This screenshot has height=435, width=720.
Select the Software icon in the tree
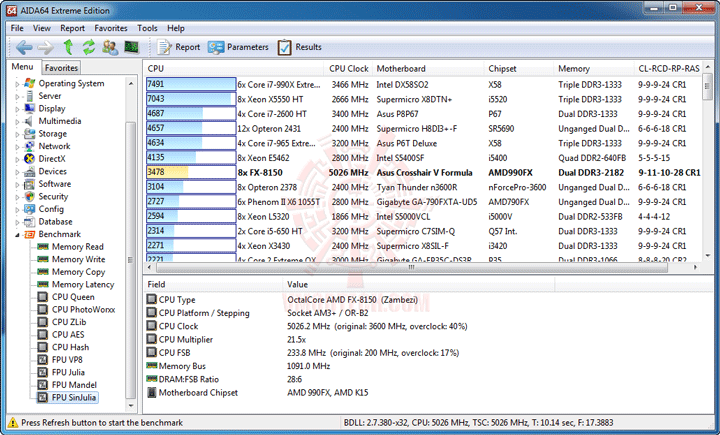pyautogui.click(x=29, y=184)
